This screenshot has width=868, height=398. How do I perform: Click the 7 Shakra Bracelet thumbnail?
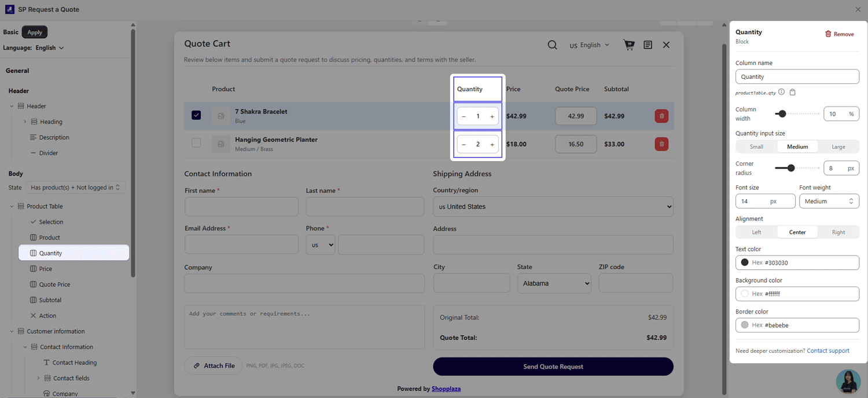click(x=221, y=116)
